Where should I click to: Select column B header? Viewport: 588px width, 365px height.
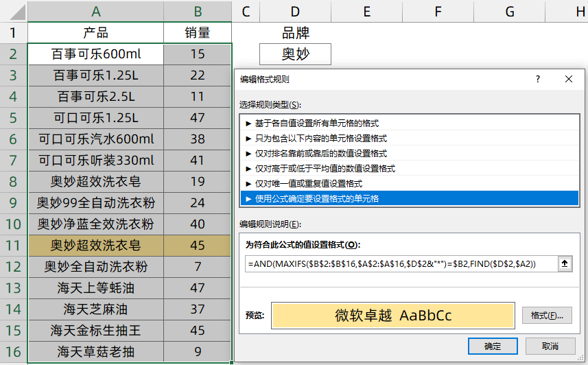click(198, 12)
